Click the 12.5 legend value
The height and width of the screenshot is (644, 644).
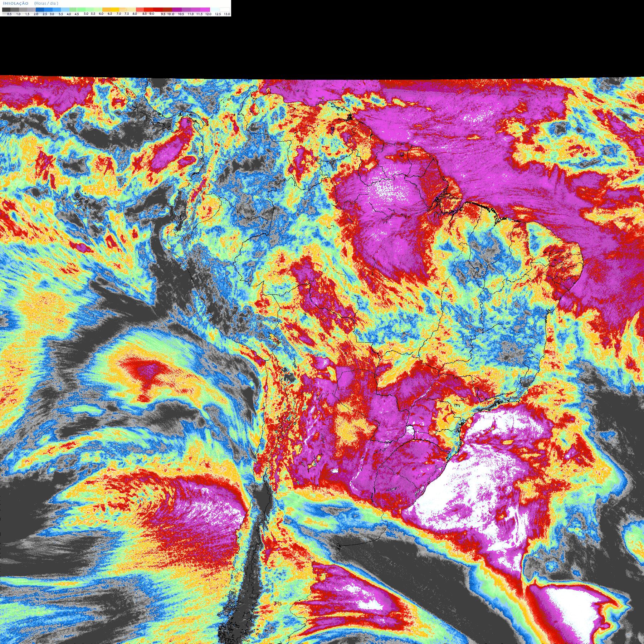pos(218,14)
